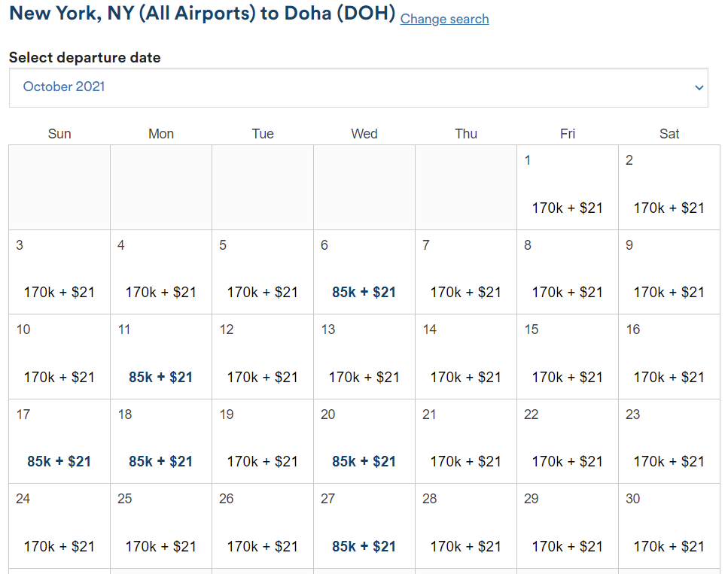Viewport: 728px width, 574px height.
Task: Pick October 2 Saturday departure
Action: (669, 187)
